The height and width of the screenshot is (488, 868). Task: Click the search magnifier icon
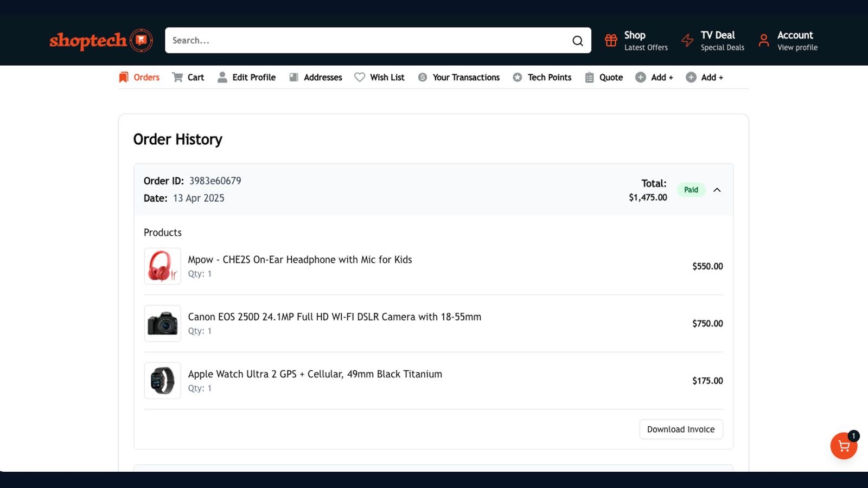click(x=578, y=41)
